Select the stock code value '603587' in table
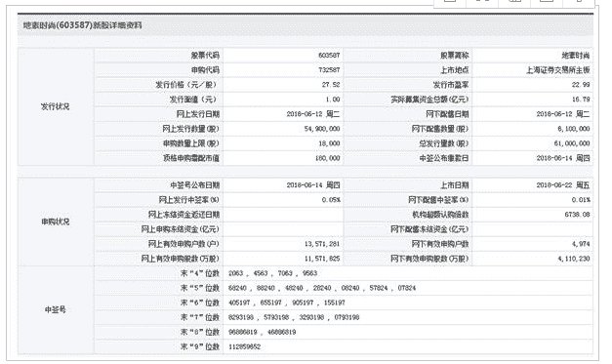This screenshot has height=364, width=612. [329, 56]
